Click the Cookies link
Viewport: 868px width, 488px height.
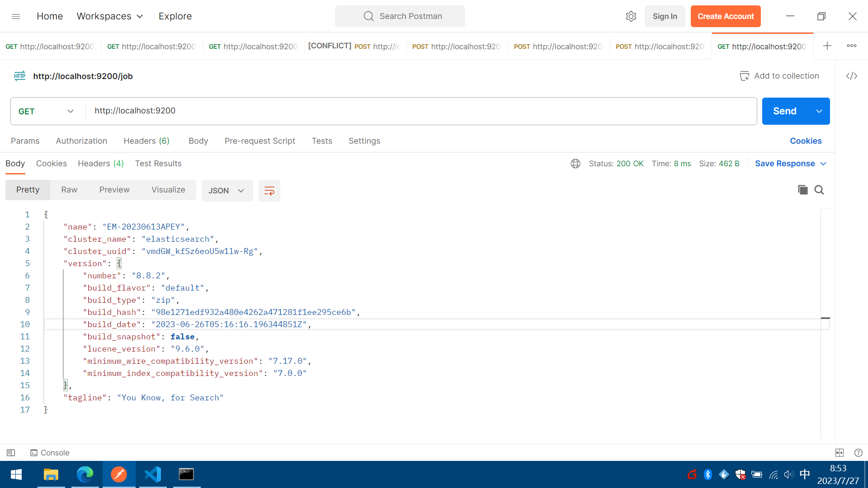click(x=806, y=141)
